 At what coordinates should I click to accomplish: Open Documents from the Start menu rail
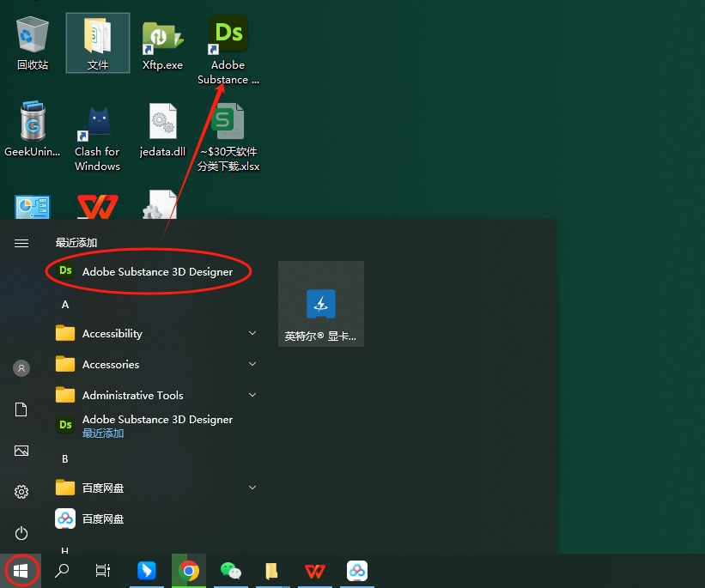coord(21,409)
